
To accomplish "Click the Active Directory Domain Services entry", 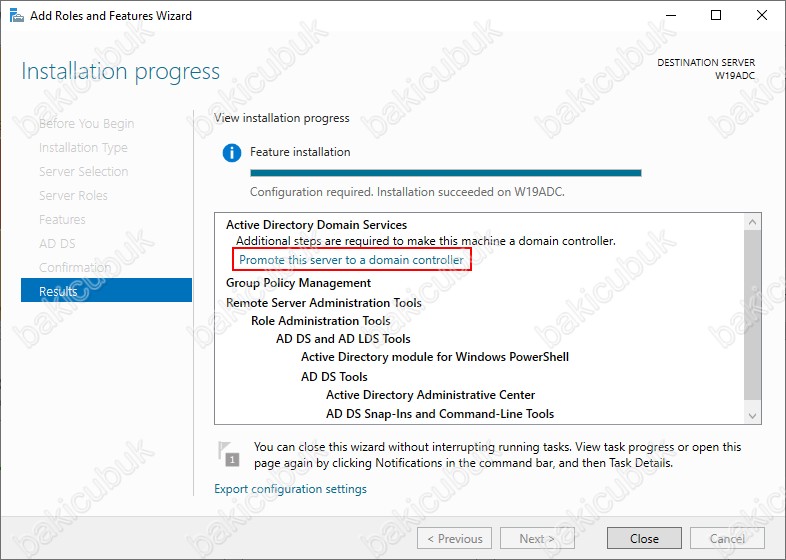I will pyautogui.click(x=316, y=225).
